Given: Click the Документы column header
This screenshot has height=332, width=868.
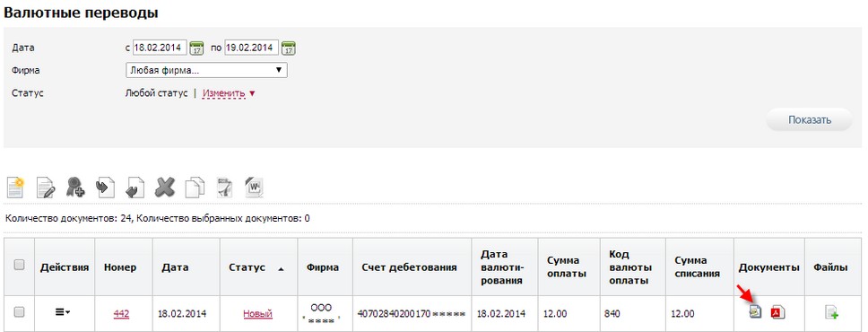Looking at the screenshot, I should (x=768, y=267).
